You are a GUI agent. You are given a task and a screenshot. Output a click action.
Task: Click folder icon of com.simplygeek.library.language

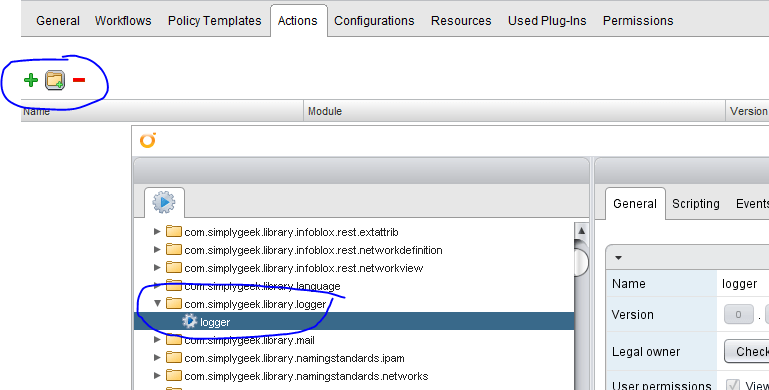[x=174, y=286]
